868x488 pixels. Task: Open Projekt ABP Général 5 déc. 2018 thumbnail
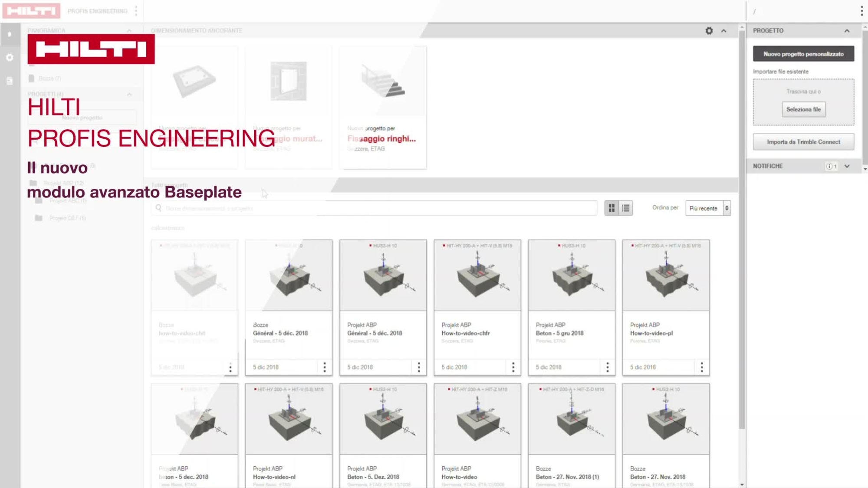pyautogui.click(x=383, y=275)
